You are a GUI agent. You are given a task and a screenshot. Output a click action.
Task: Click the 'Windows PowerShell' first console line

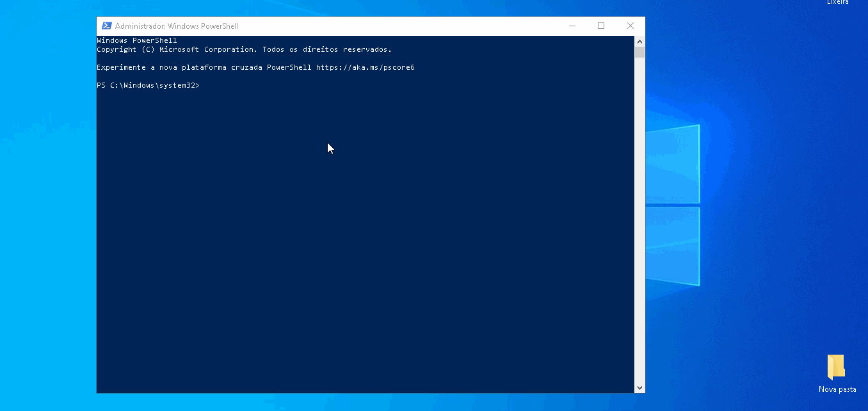pyautogui.click(x=137, y=40)
